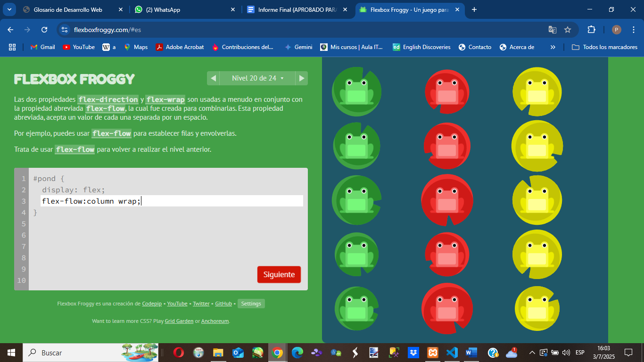
Task: Open Outlook from the taskbar
Action: tap(238, 353)
